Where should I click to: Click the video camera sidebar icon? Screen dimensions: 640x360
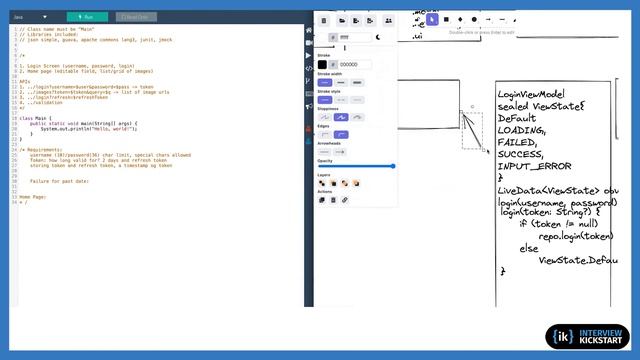pyautogui.click(x=309, y=43)
